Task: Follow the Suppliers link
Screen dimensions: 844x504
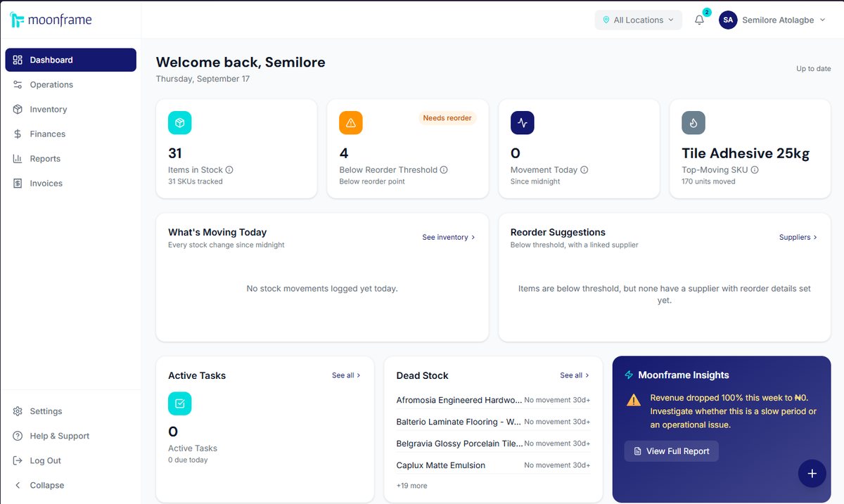Action: (798, 238)
